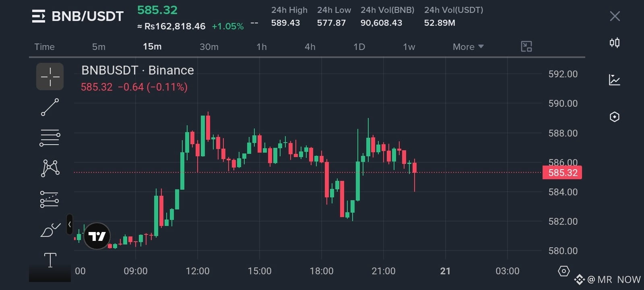Pick the brush drawing tool
Viewport: 644px width, 290px height.
tap(50, 230)
